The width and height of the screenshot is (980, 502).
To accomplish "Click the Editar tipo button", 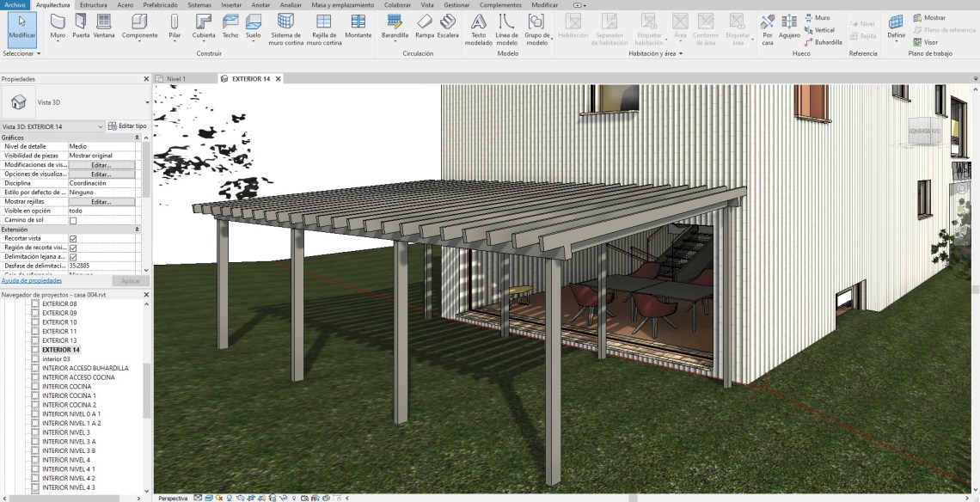I will click(128, 126).
